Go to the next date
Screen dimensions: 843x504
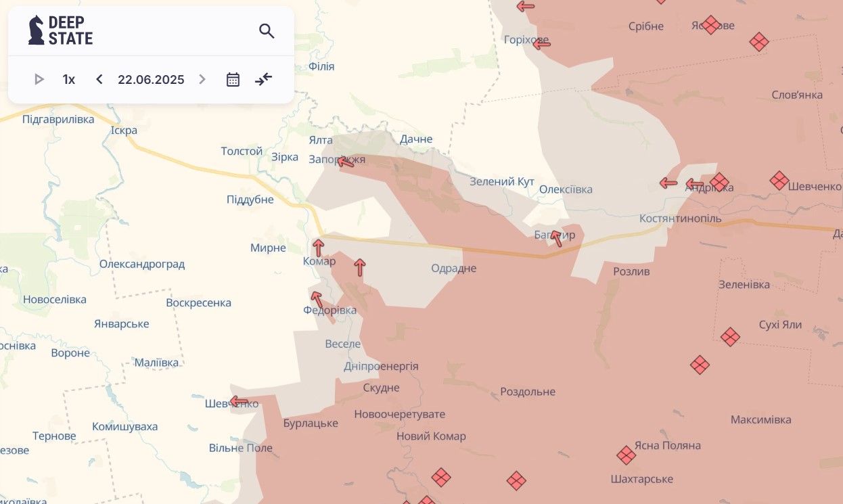tap(202, 80)
